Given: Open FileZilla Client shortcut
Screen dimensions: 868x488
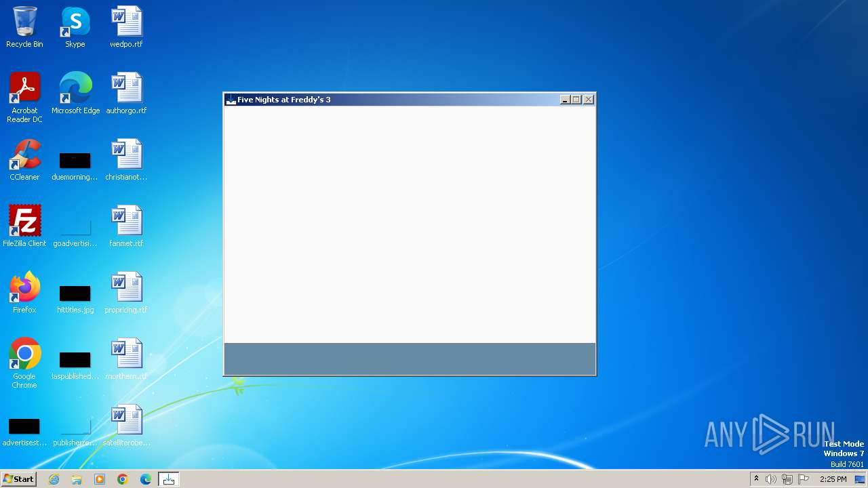Looking at the screenshot, I should coord(24,226).
